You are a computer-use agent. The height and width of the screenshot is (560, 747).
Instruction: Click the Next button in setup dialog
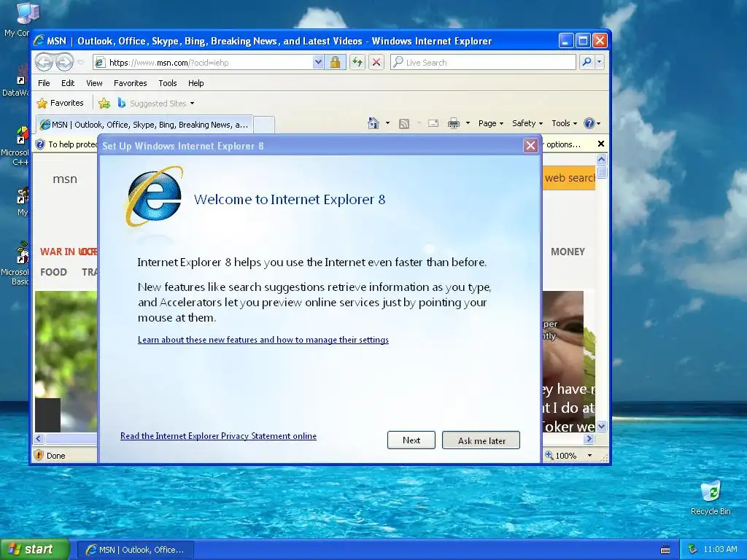411,440
